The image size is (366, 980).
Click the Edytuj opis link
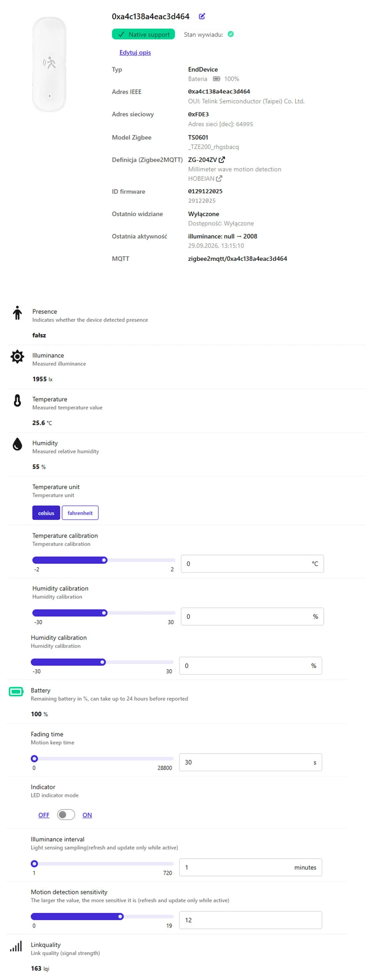(x=135, y=52)
